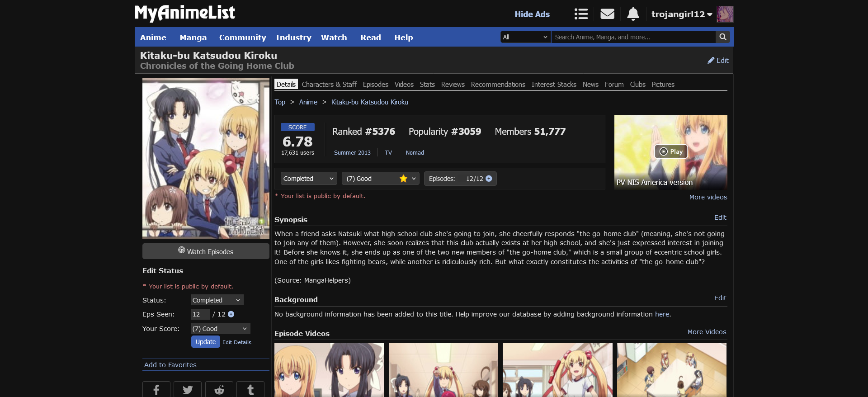Image resolution: width=868 pixels, height=397 pixels.
Task: Share the page on Twitter
Action: (188, 390)
